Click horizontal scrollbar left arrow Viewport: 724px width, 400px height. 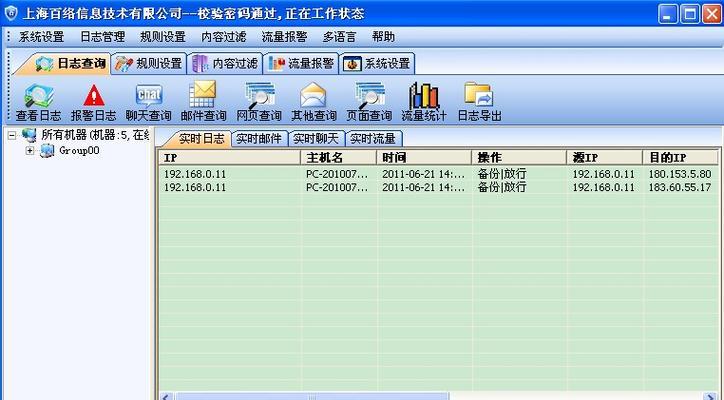pos(166,396)
